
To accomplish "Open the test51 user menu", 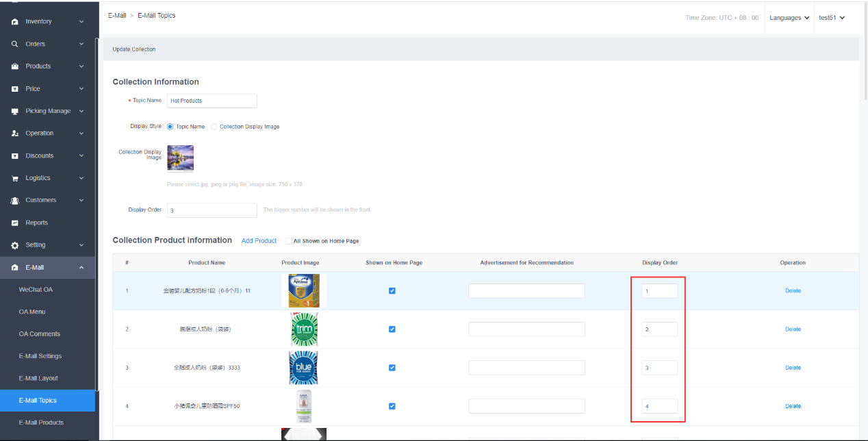I will (832, 18).
